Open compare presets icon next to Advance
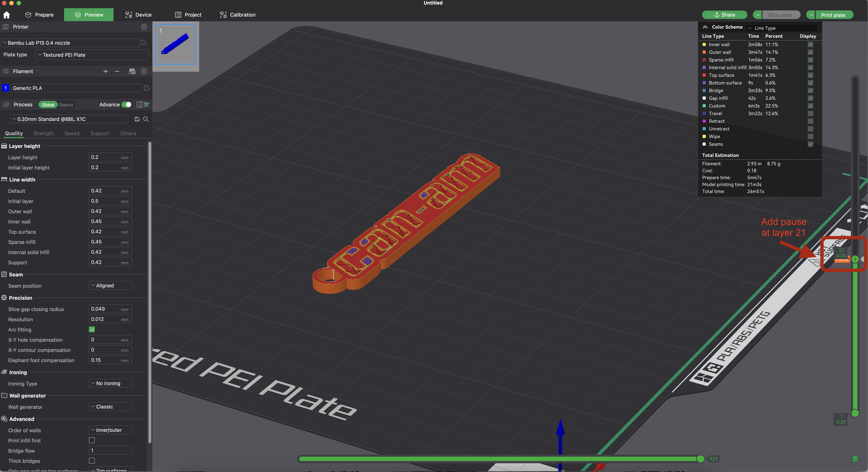Image resolution: width=868 pixels, height=472 pixels. pyautogui.click(x=147, y=105)
